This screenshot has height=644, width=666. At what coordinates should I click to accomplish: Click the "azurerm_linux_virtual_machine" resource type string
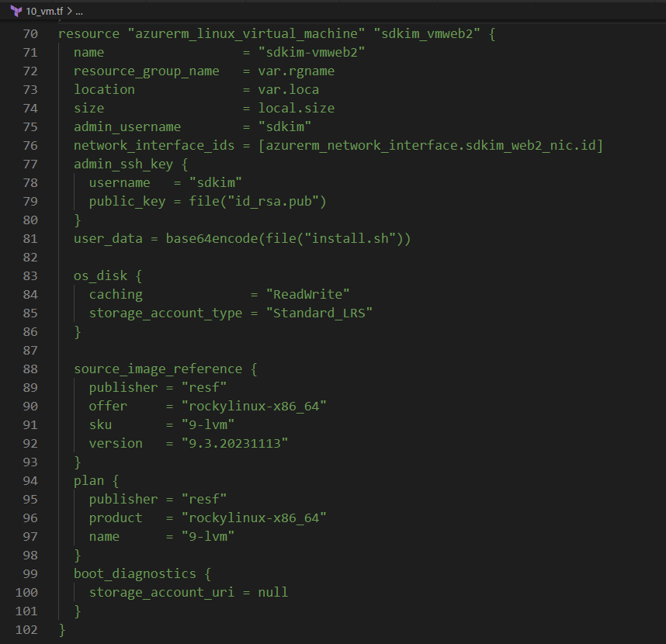point(246,34)
